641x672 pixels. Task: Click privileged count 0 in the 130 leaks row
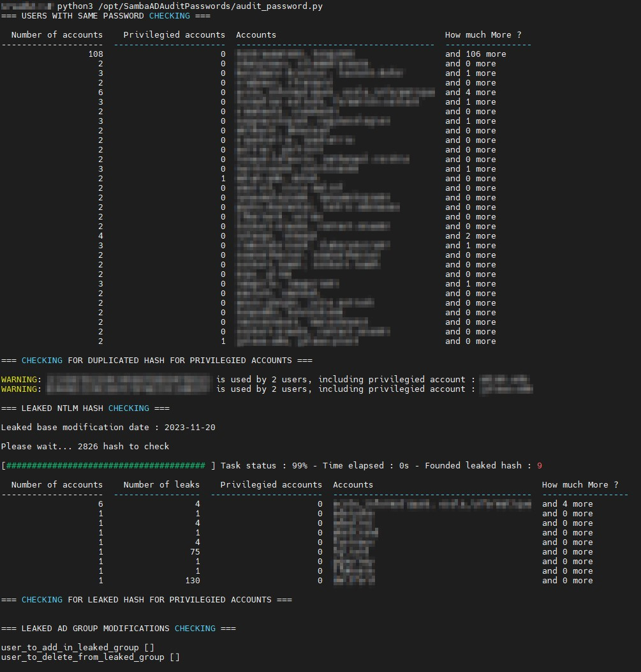tap(320, 581)
